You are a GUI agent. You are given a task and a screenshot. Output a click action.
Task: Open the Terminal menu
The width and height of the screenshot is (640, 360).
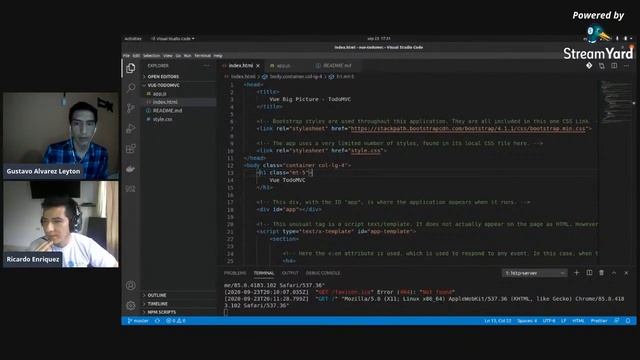(202, 56)
